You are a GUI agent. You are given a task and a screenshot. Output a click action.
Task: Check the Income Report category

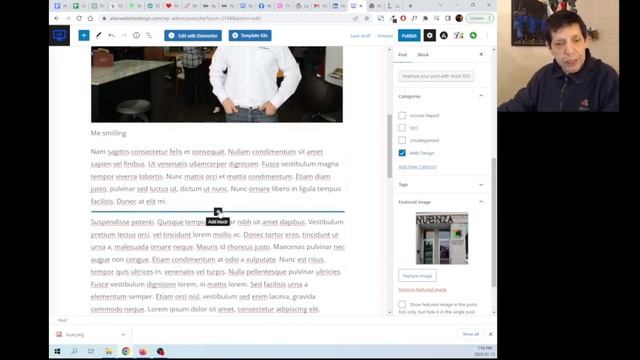pos(402,116)
